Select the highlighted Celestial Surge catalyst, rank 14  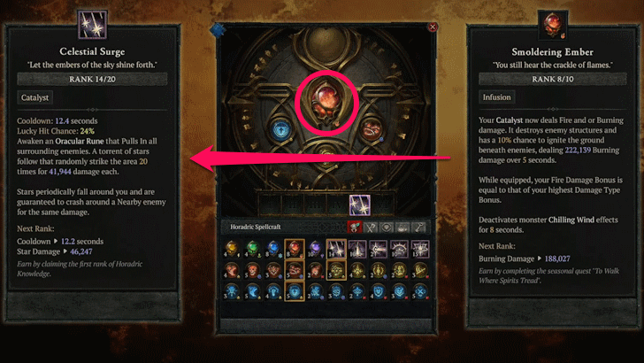tap(336, 249)
